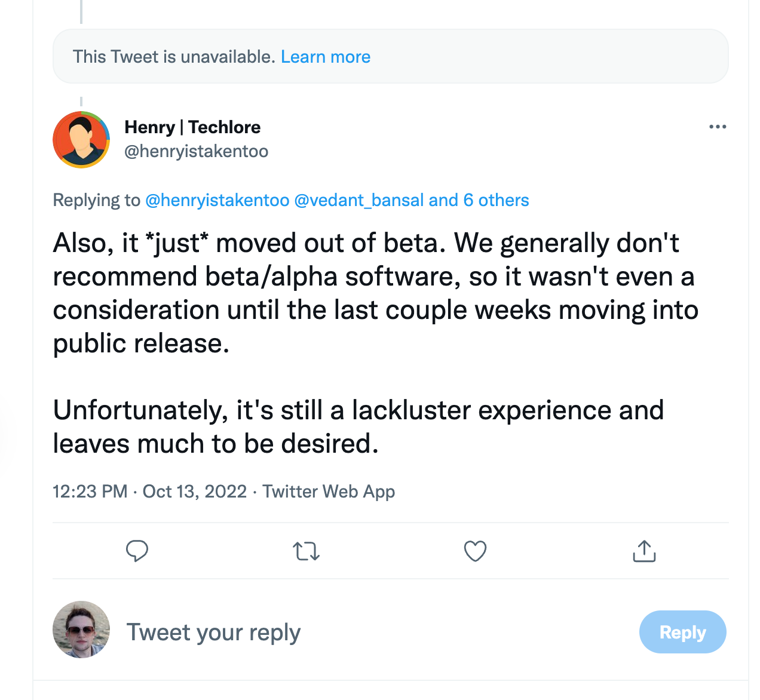Retweet this tweet using the retweet icon
Screen dimensions: 760x700
coord(306,551)
